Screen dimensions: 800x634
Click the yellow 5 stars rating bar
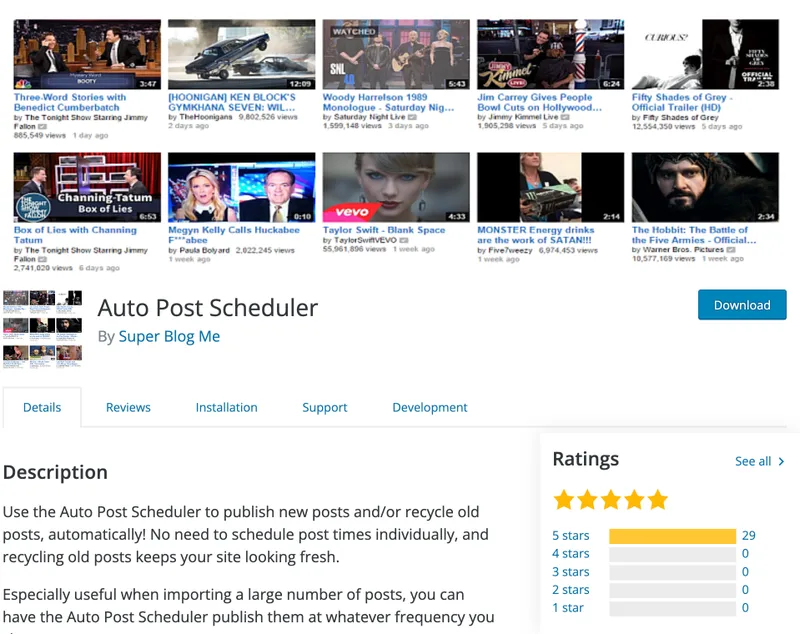(672, 536)
